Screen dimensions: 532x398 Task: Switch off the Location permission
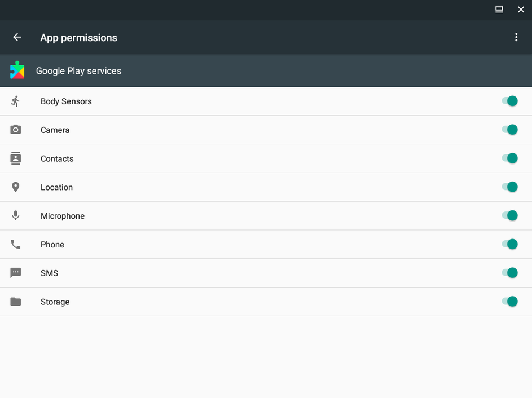point(509,187)
